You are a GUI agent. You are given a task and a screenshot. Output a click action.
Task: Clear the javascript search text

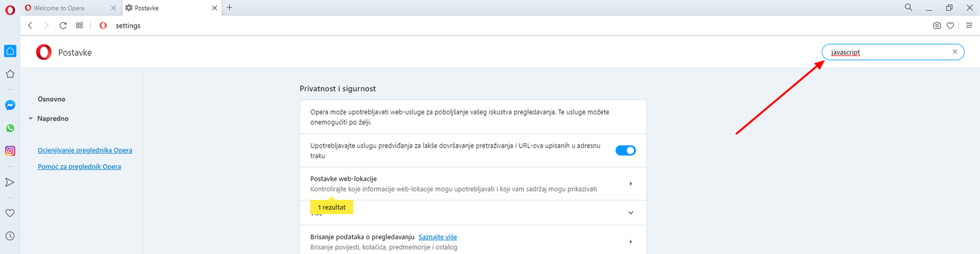[954, 52]
